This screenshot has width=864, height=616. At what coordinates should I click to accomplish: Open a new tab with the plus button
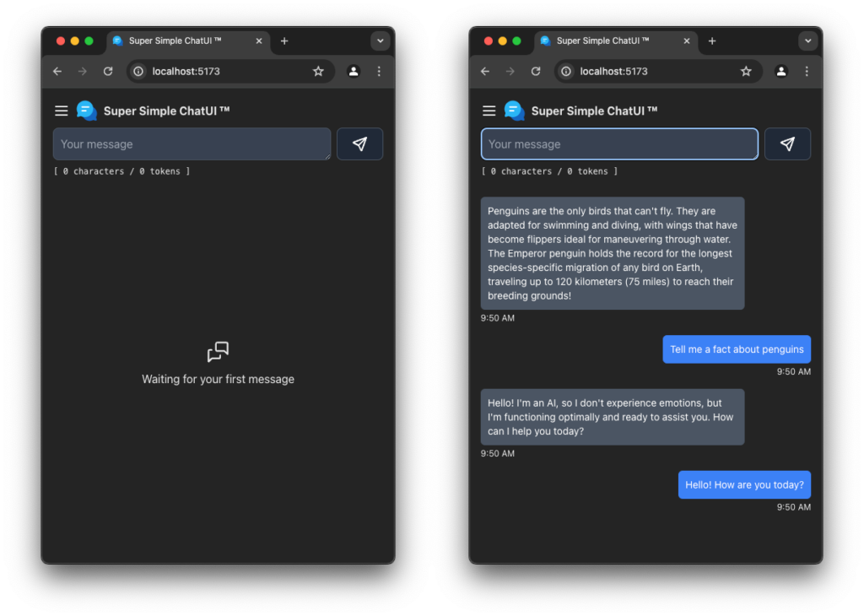coord(284,40)
